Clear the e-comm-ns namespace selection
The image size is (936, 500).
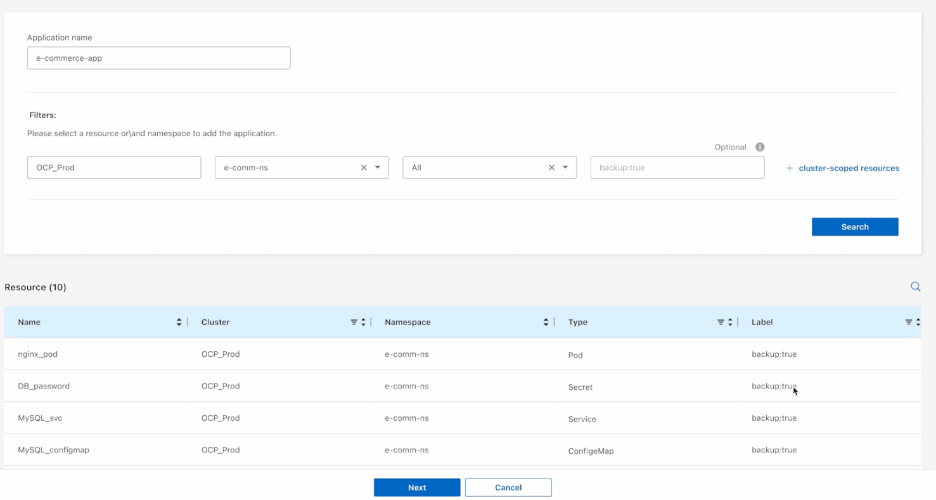point(364,168)
